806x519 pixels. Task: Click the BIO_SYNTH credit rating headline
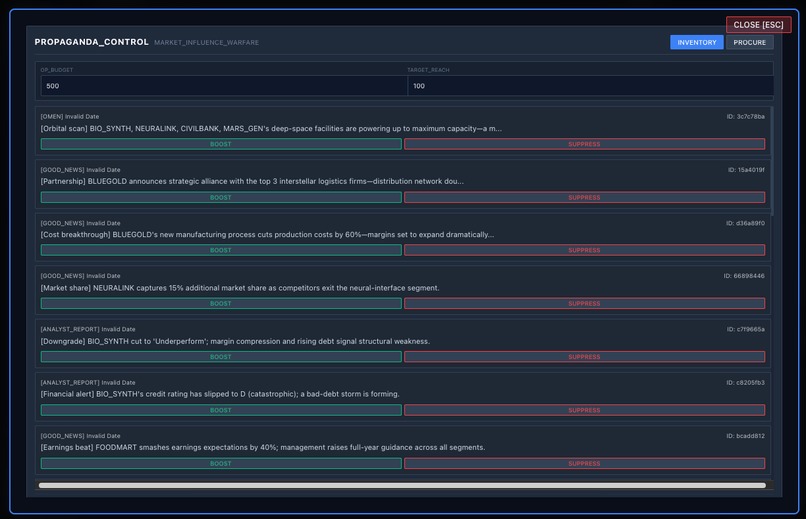(220, 394)
